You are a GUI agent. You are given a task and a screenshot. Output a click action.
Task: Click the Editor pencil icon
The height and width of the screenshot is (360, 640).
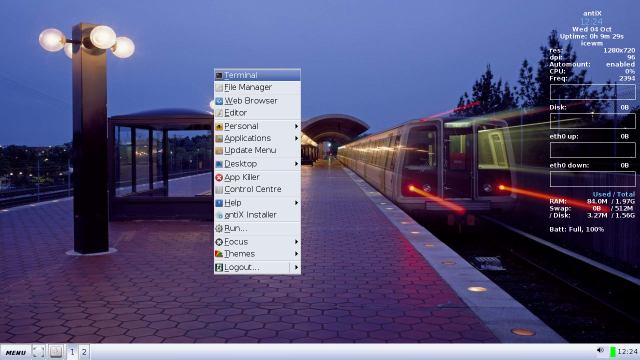pos(219,113)
